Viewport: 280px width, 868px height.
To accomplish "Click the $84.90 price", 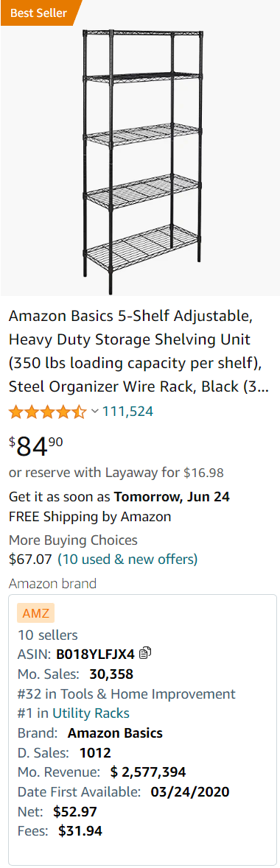I will pos(36,445).
